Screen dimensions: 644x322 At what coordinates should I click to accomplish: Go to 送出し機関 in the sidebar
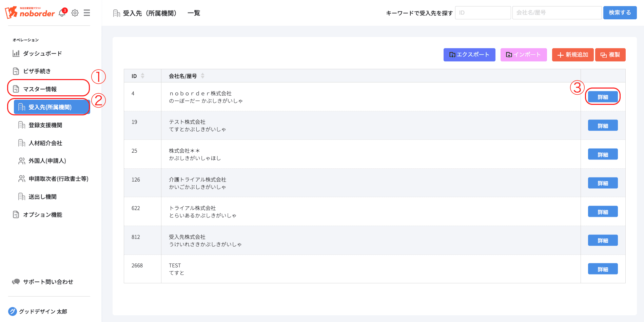pos(42,197)
